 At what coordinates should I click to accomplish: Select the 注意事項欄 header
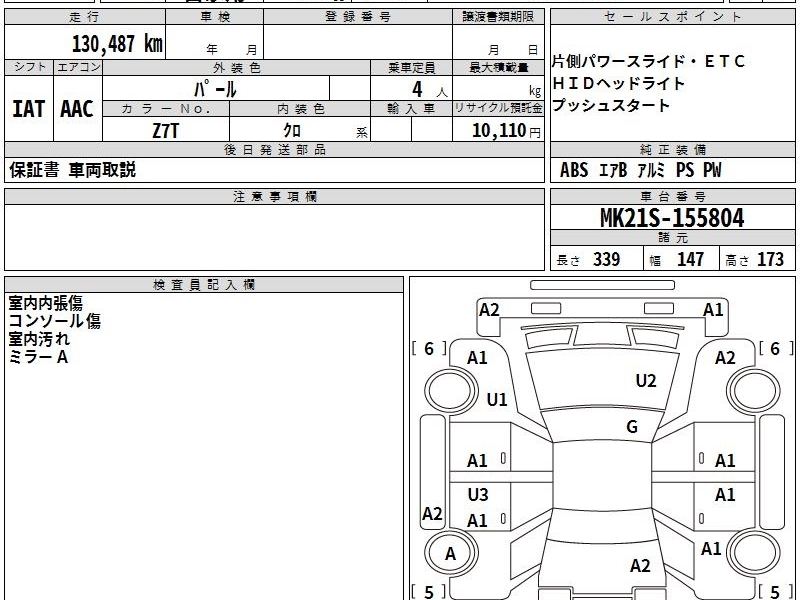[x=274, y=196]
